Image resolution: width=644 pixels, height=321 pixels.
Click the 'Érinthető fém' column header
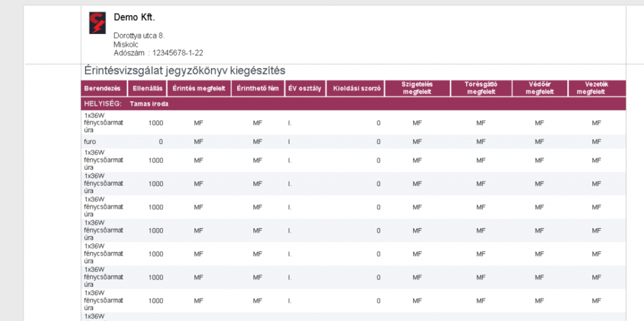click(x=258, y=89)
